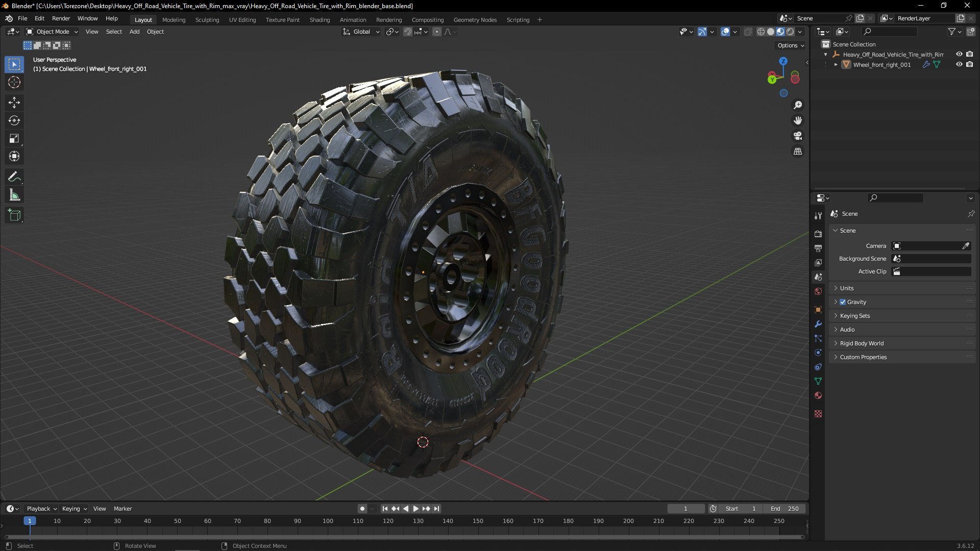Toggle the camera view icon
Screen dimensions: 980x551
tap(798, 136)
